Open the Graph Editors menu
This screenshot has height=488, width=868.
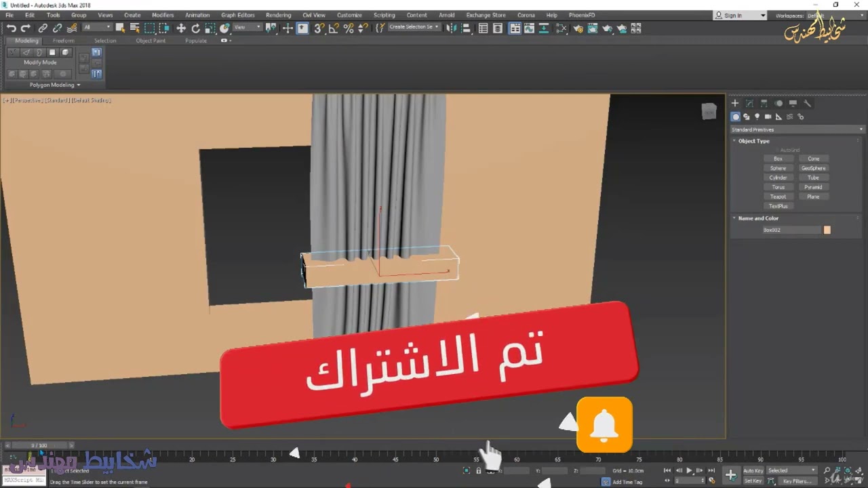click(237, 15)
